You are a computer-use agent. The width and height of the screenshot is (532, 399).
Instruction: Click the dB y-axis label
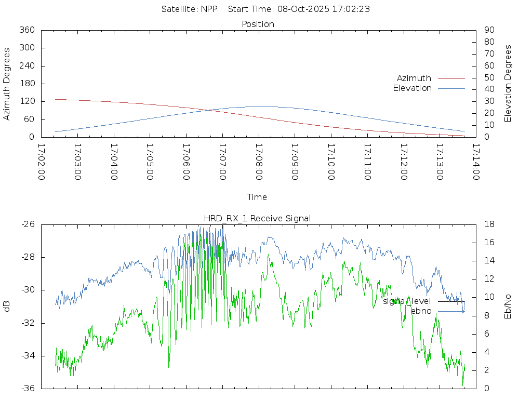click(7, 306)
